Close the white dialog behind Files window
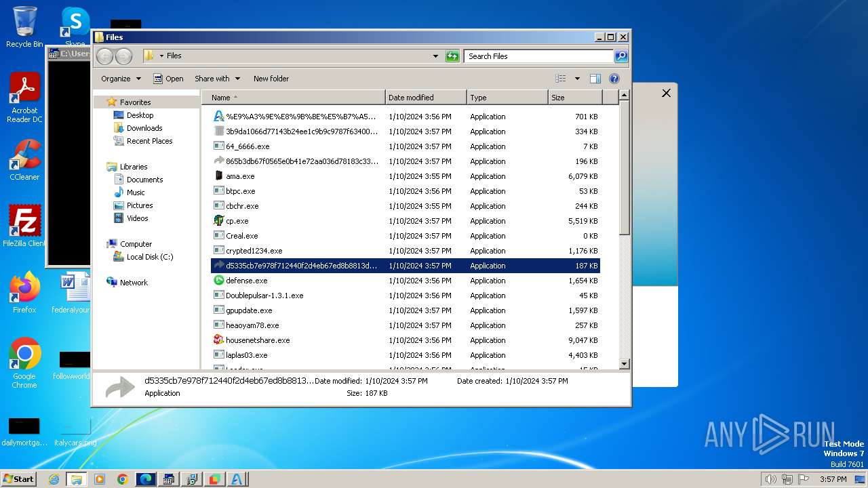 pos(666,94)
